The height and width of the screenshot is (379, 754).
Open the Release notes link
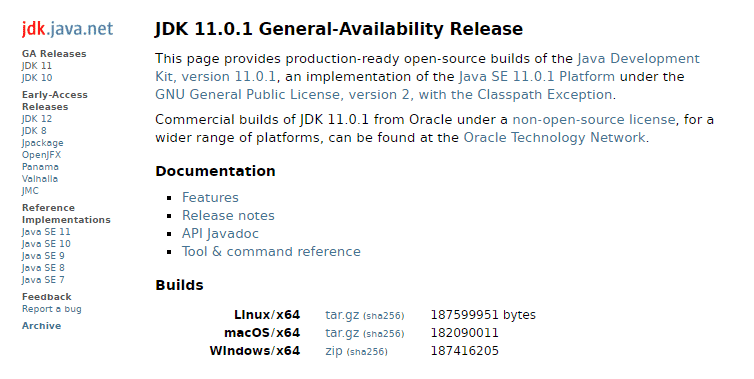click(x=228, y=215)
